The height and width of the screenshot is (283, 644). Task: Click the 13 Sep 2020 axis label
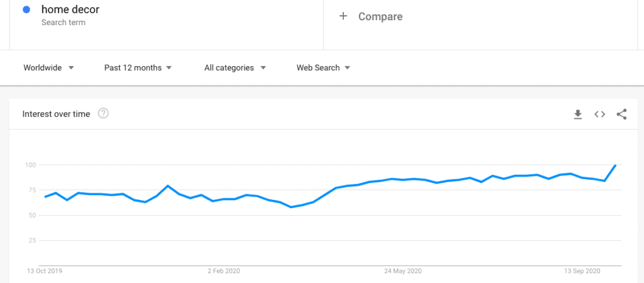(x=582, y=271)
